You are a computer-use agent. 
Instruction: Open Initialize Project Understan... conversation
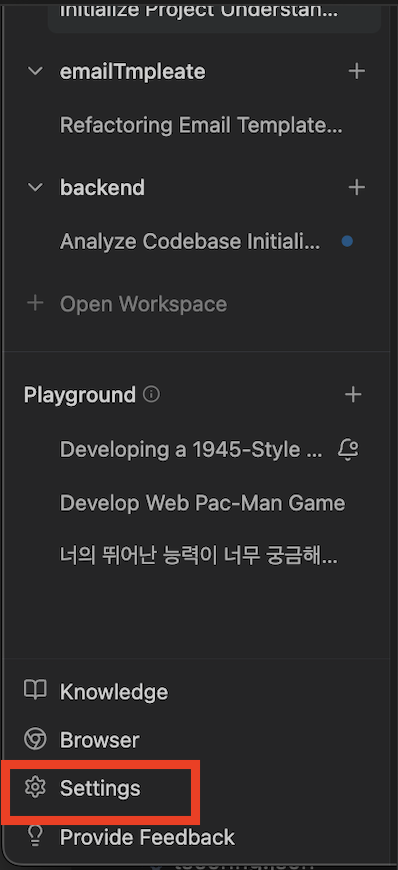coord(199,11)
